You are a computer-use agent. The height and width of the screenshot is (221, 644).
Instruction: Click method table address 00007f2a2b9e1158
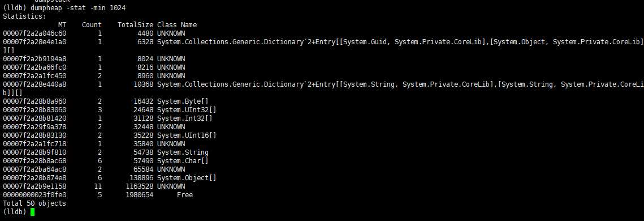coord(34,186)
